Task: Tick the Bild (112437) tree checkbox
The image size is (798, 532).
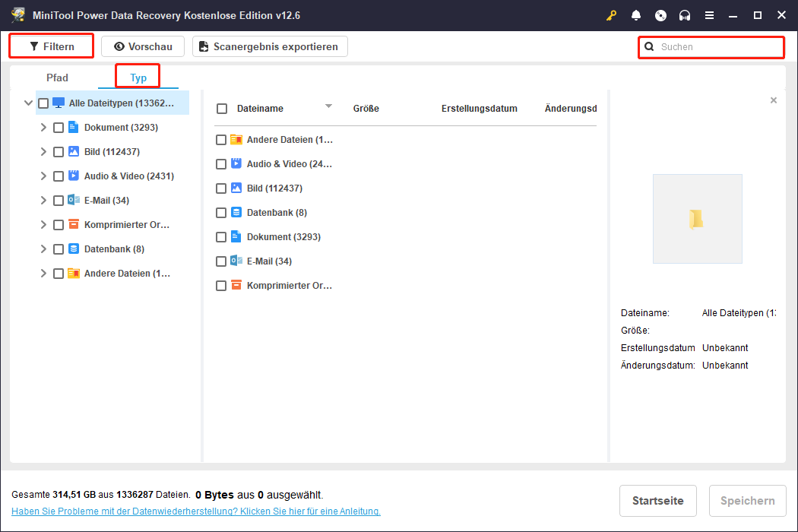Action: 59,152
